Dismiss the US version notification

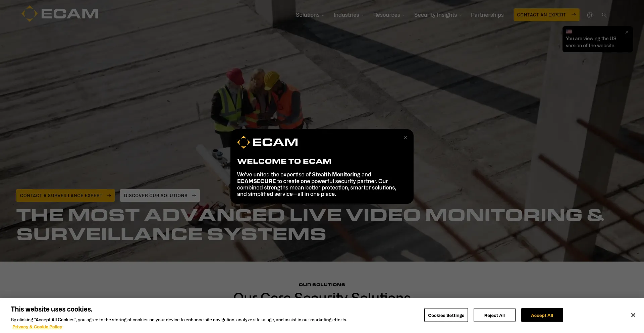click(x=627, y=32)
